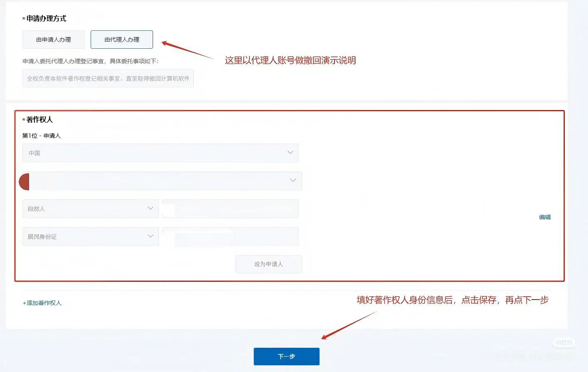
Task: Open the 居民身份证 ID type dropdown
Action: (x=91, y=236)
